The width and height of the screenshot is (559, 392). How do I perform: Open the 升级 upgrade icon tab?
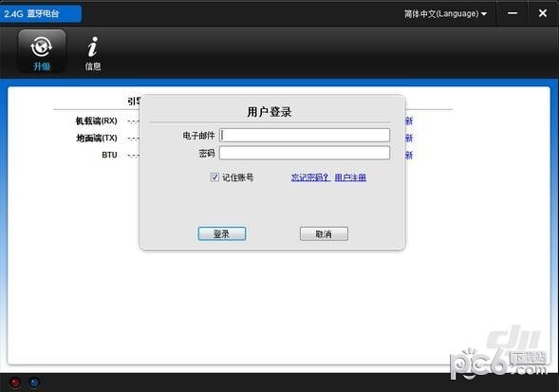42,51
